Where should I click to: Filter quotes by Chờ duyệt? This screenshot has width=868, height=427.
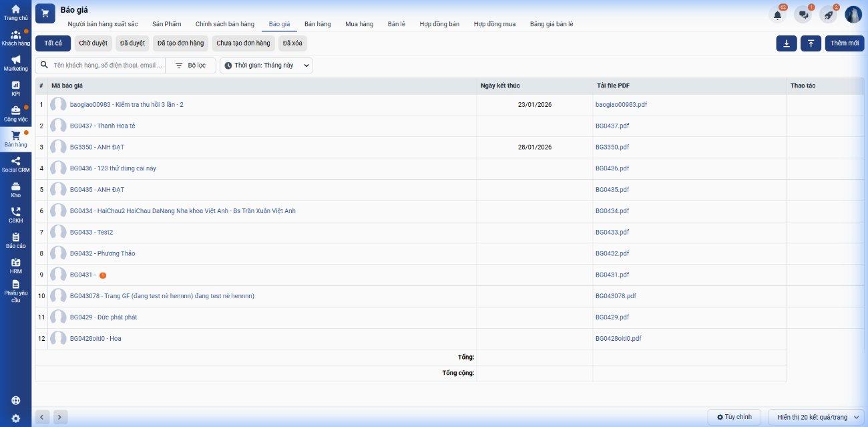point(93,43)
